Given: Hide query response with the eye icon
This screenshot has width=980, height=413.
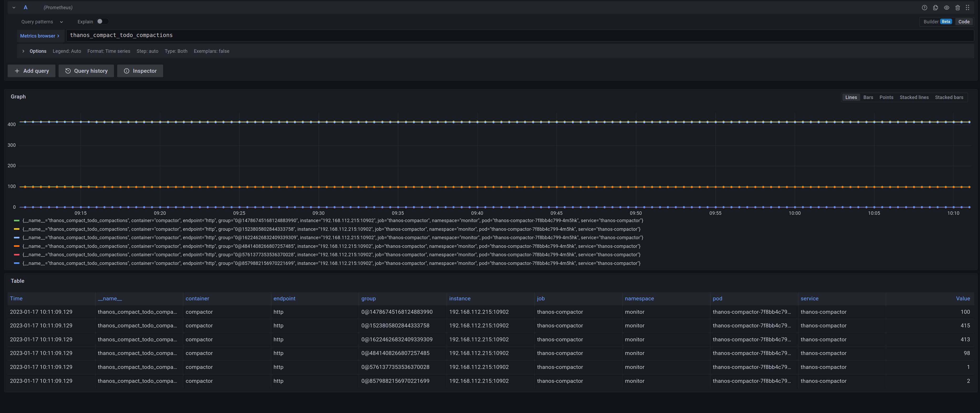Looking at the screenshot, I should [x=946, y=8].
